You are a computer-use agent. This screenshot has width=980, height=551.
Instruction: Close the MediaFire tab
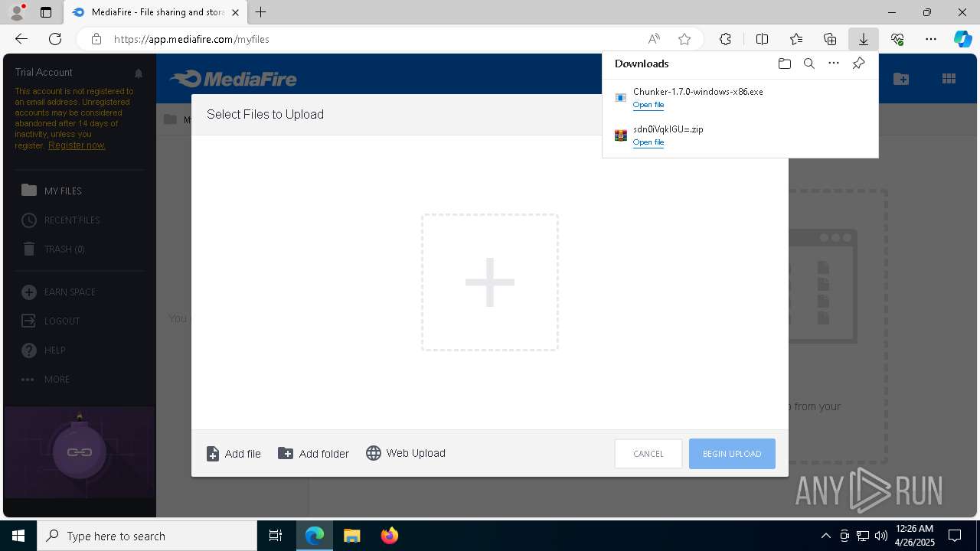tap(235, 12)
